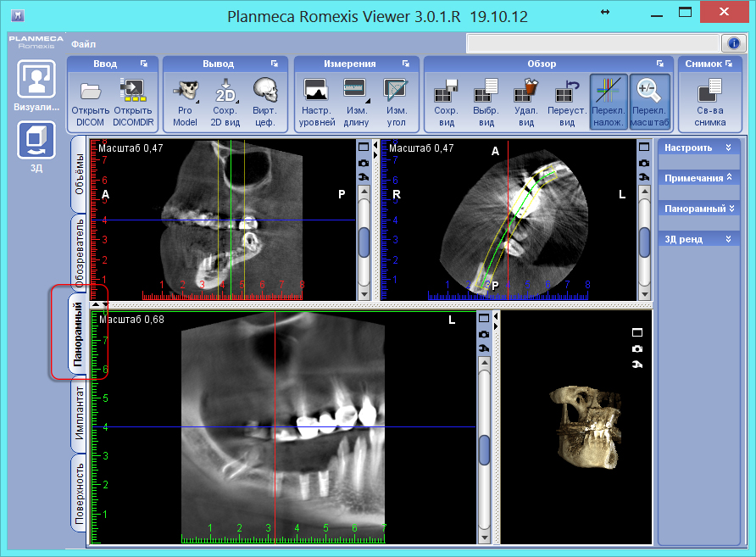This screenshot has height=557, width=756.
Task: Reset view with Переуст. вид icon
Action: (567, 102)
